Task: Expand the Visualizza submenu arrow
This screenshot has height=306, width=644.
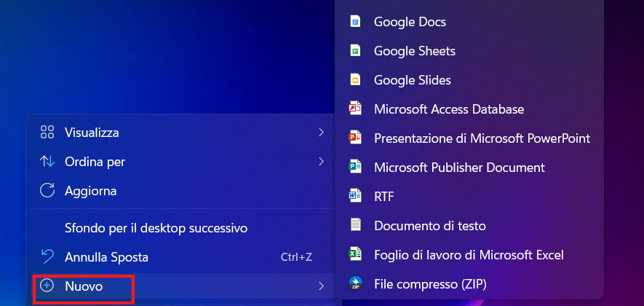Action: [321, 133]
